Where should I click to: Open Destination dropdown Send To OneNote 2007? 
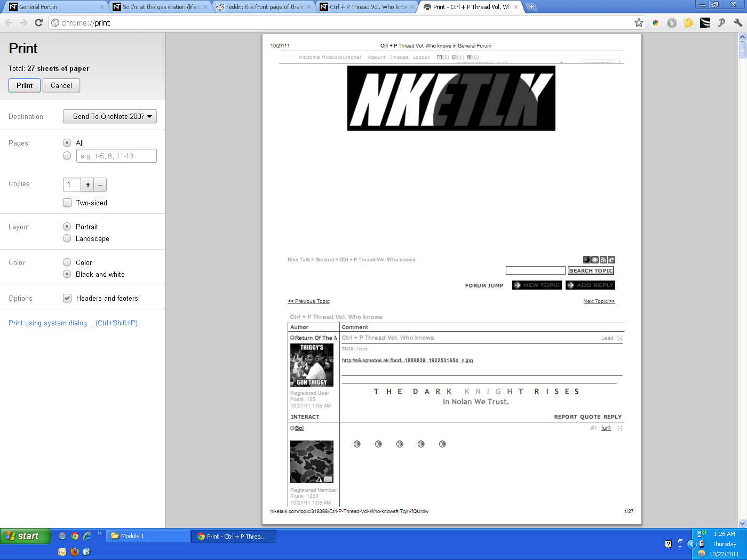pyautogui.click(x=110, y=116)
